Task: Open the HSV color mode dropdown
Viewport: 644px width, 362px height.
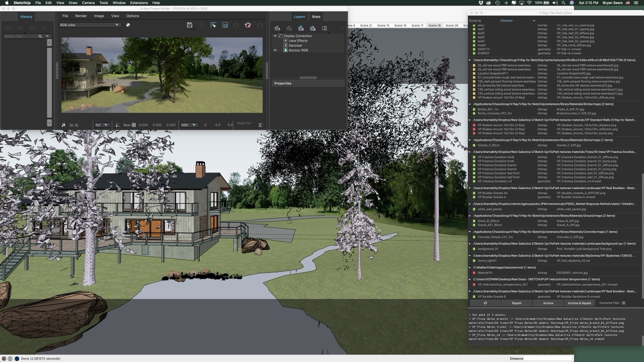Action: pos(189,125)
